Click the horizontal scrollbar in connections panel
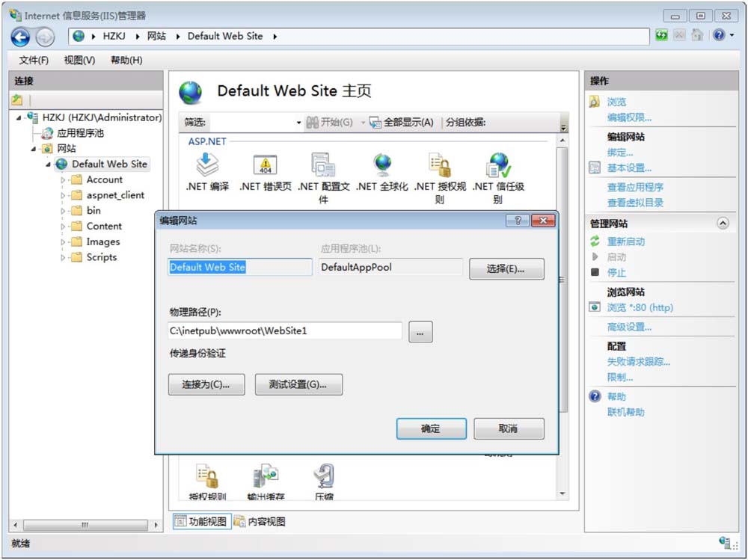Screen dimensions: 748x560 pyautogui.click(x=86, y=525)
